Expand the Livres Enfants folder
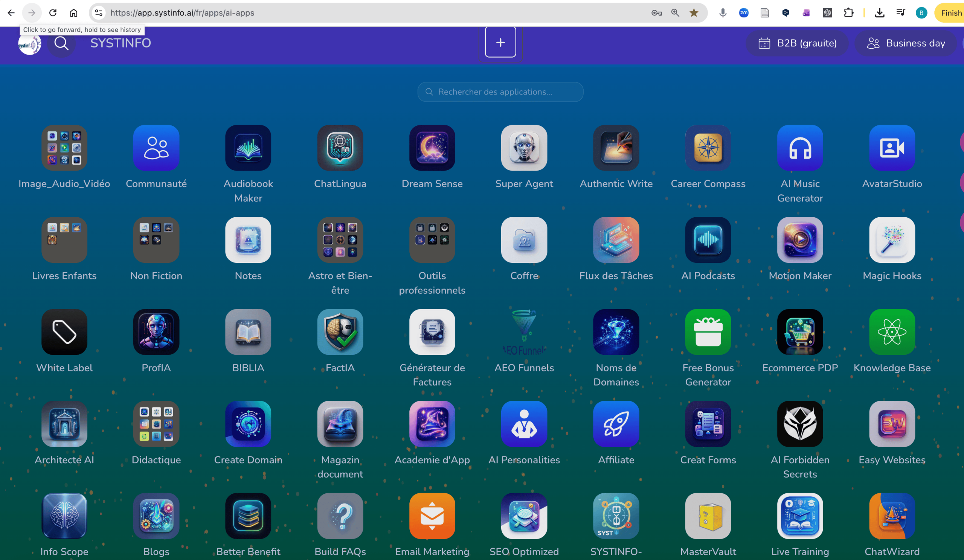The image size is (964, 560). tap(64, 240)
